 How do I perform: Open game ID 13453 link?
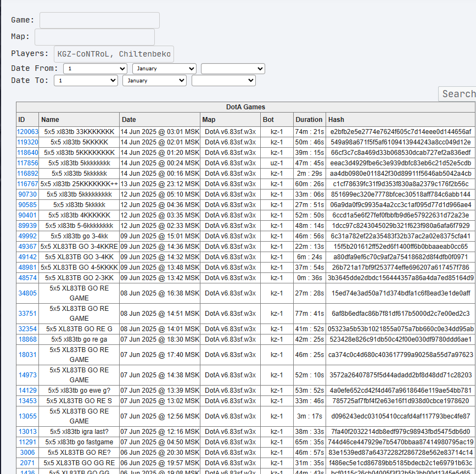coord(27,401)
